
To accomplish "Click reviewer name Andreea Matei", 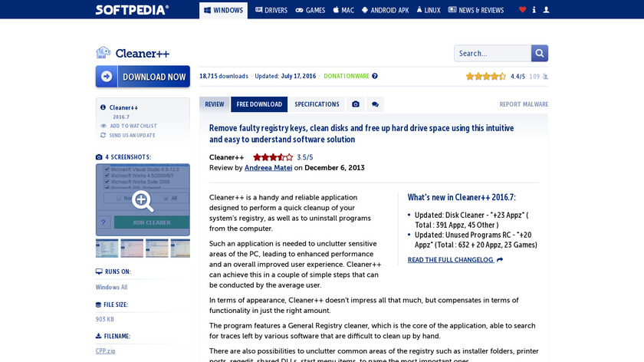I will (x=268, y=168).
